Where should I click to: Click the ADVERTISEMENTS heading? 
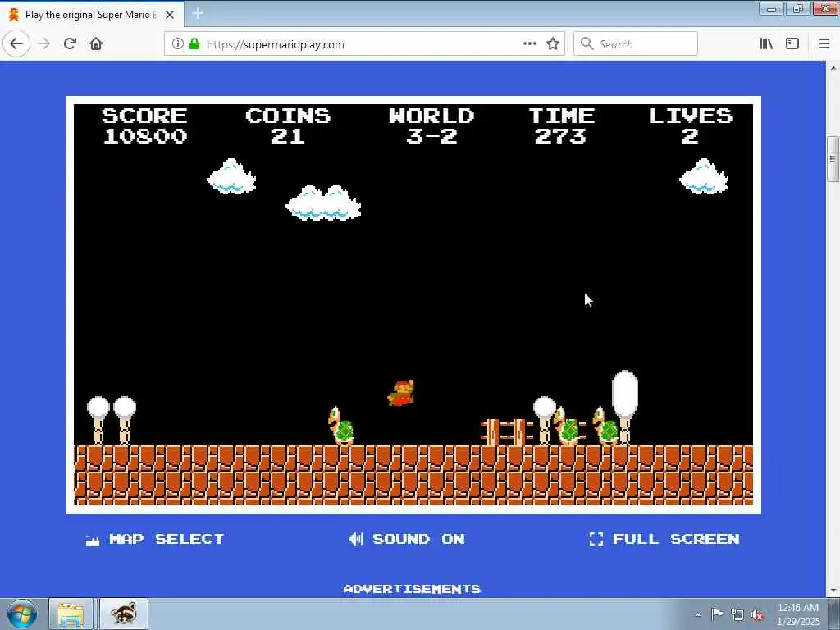412,589
